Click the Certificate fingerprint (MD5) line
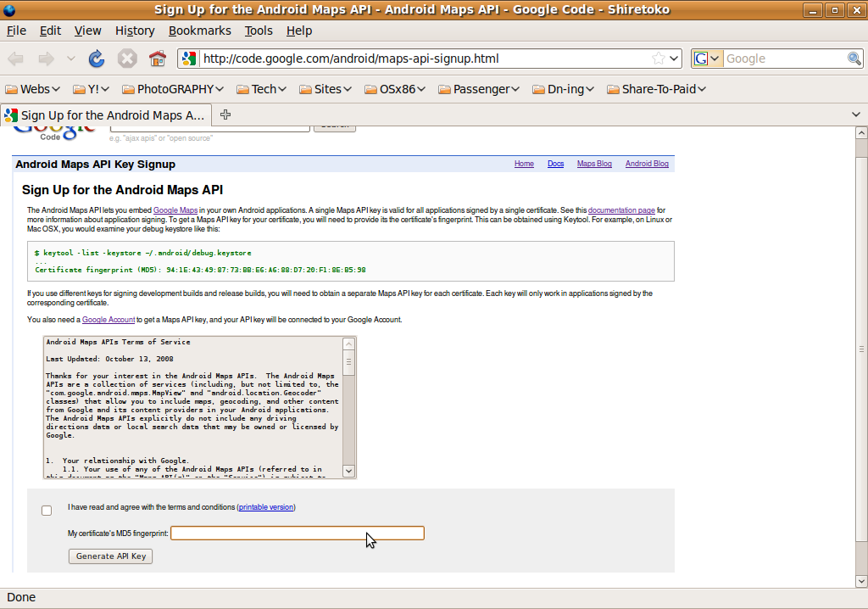The width and height of the screenshot is (868, 609). pos(200,270)
